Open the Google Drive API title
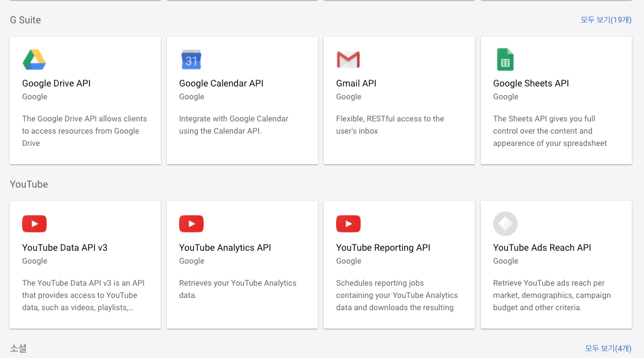Image resolution: width=644 pixels, height=358 pixels. point(56,83)
